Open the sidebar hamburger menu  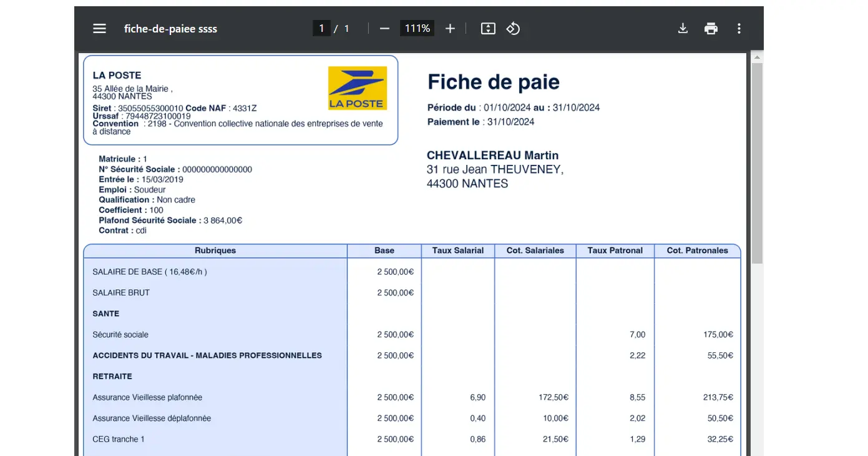pos(100,29)
